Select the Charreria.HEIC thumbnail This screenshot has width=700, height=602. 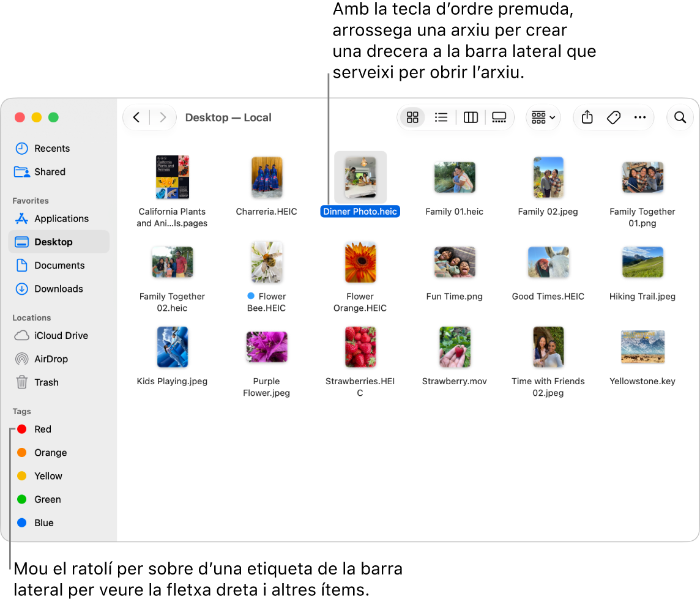coord(267,177)
